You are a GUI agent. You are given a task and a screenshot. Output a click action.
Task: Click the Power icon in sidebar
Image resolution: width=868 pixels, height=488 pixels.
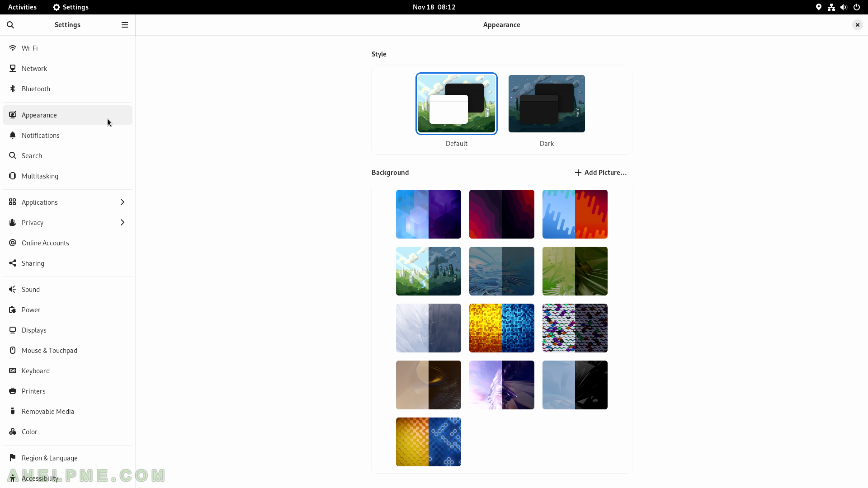(x=13, y=310)
